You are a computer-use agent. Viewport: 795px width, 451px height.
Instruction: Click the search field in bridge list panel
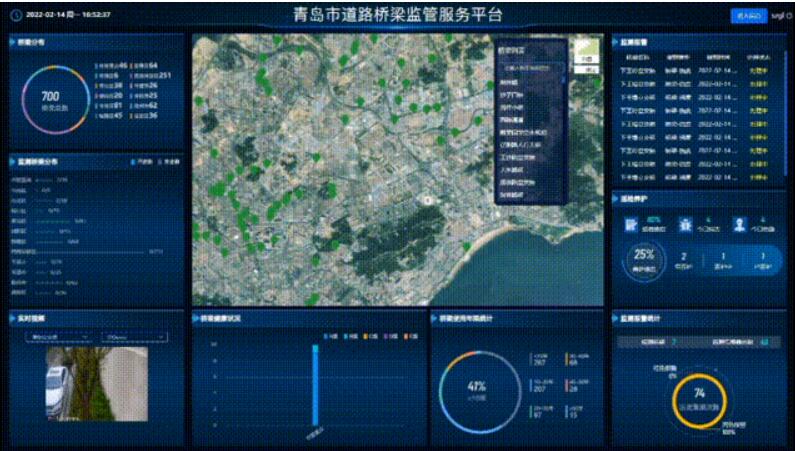coord(529,69)
